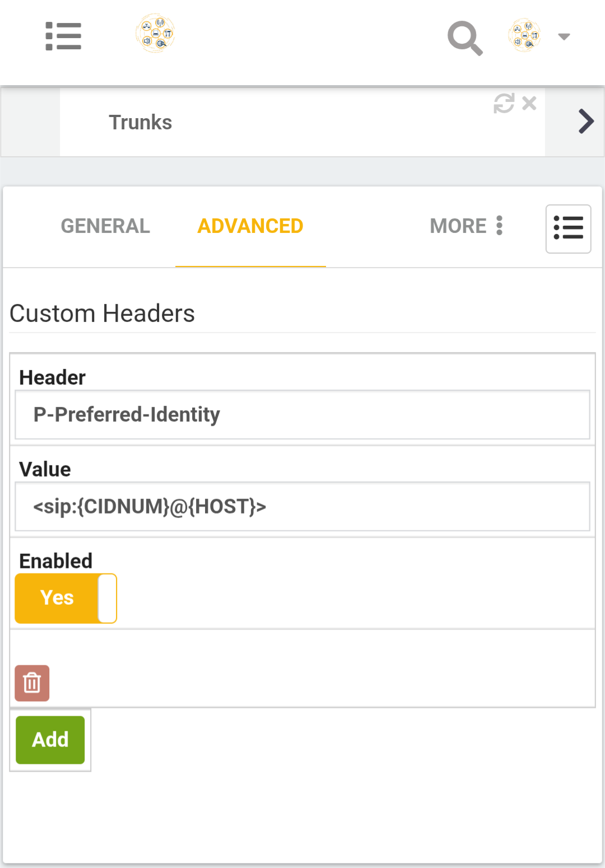The image size is (605, 868).
Task: Open the MORE options menu
Action: tap(466, 226)
